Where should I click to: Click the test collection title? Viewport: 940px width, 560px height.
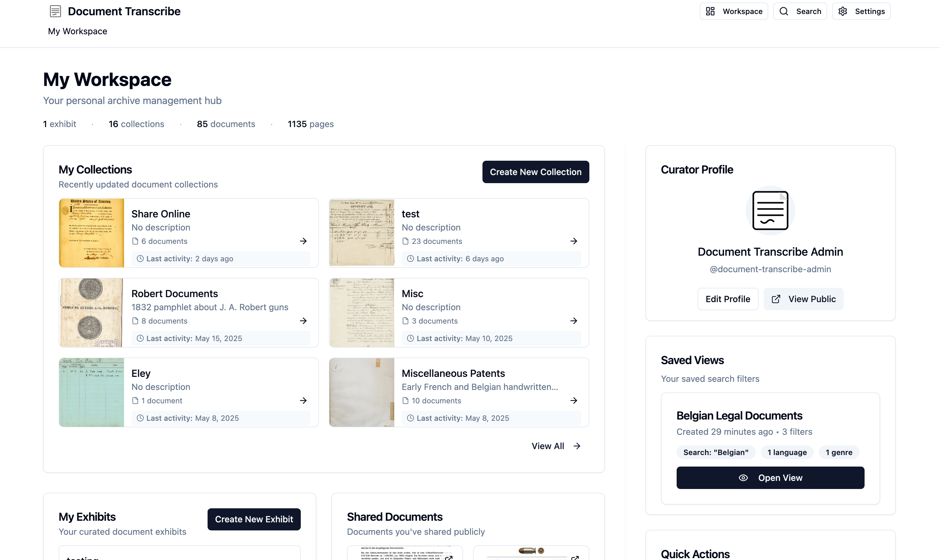(410, 214)
